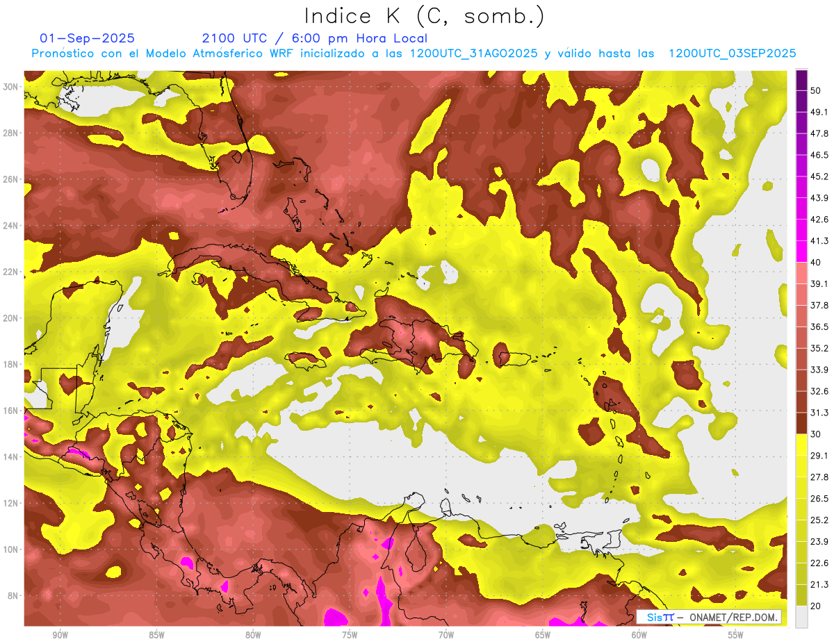Click the "Indice K (C, somb.)" chart title
Viewport: 834px width, 644px height.
point(425,17)
